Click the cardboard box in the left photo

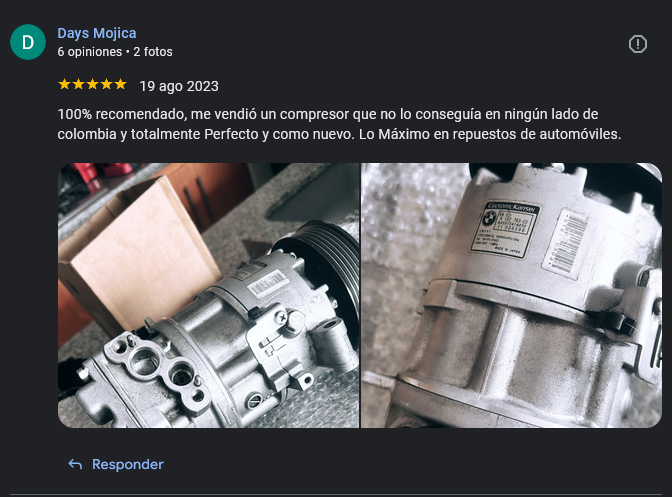pyautogui.click(x=139, y=255)
